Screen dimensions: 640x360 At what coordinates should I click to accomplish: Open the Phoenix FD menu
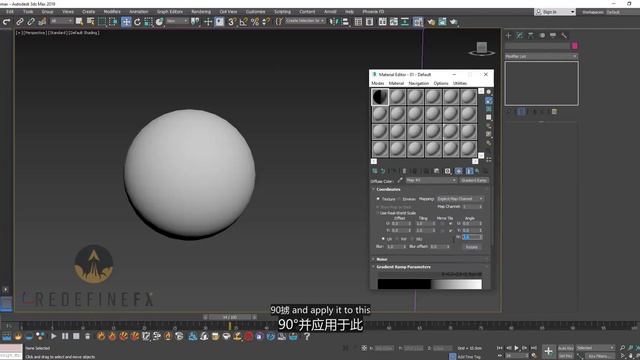pyautogui.click(x=373, y=11)
